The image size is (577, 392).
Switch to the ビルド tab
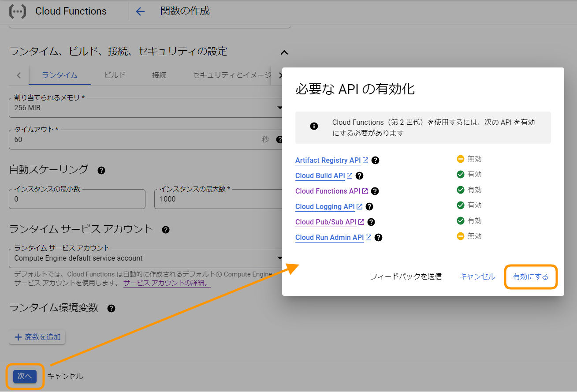[x=114, y=75]
